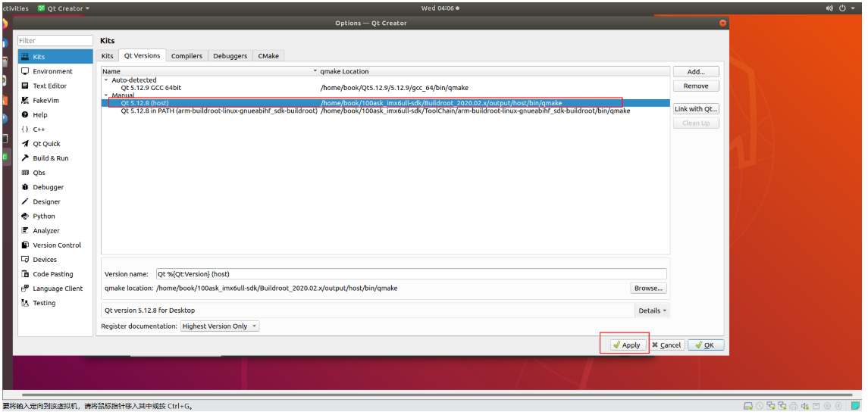The image size is (868, 415).
Task: Sort by the Name column header
Action: coord(210,71)
